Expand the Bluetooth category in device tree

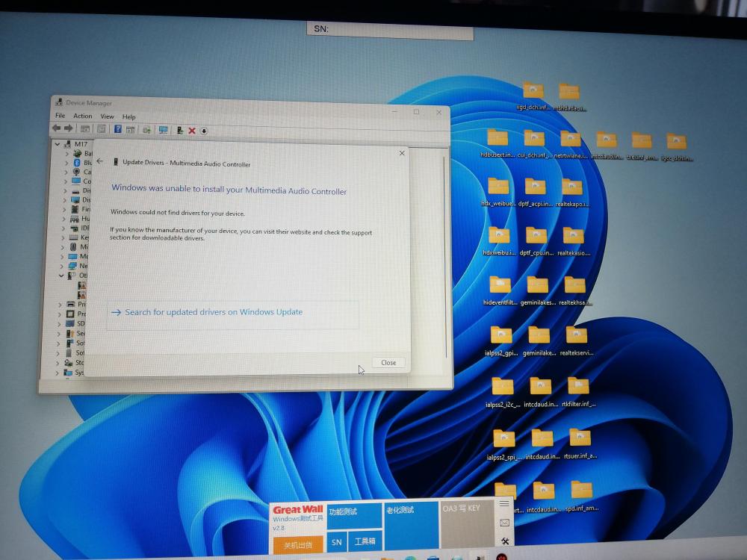click(66, 163)
